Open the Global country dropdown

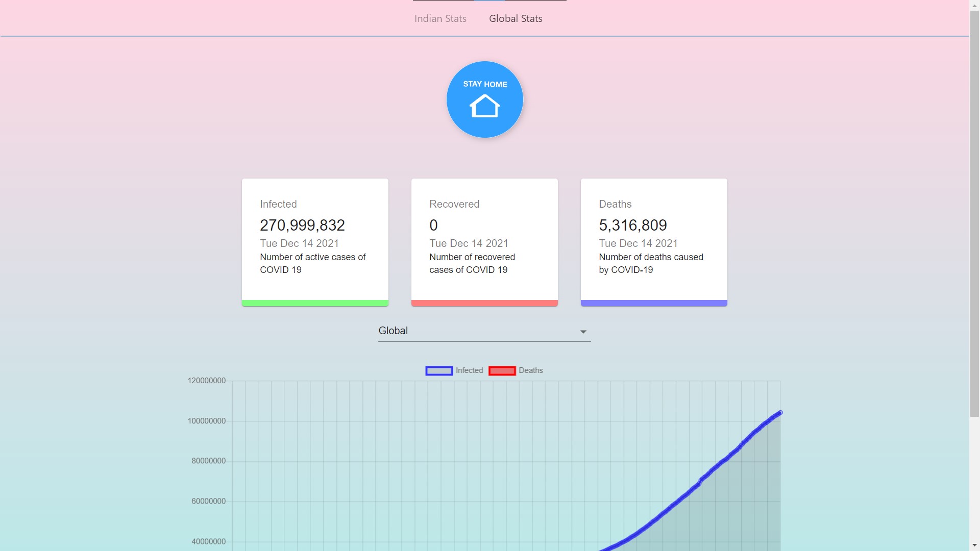point(484,331)
